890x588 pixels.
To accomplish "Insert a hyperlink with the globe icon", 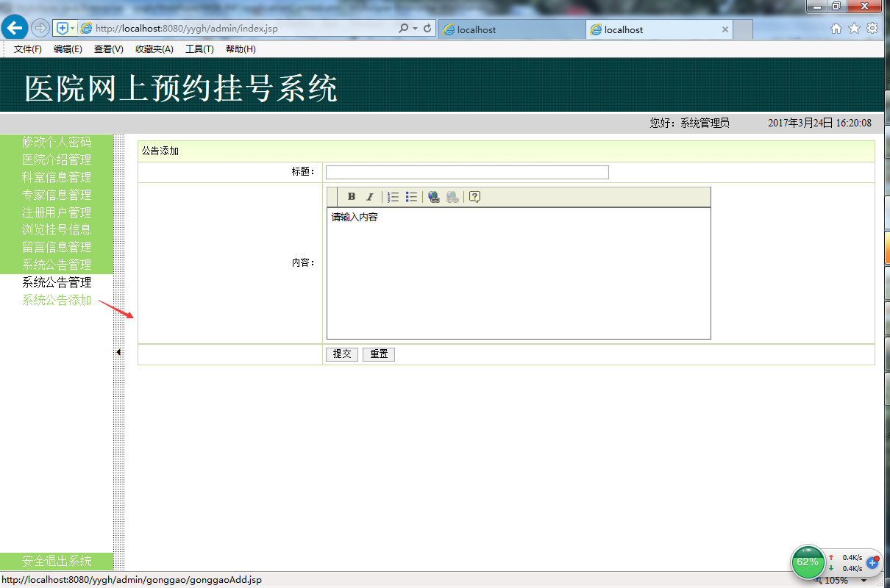I will pyautogui.click(x=434, y=197).
